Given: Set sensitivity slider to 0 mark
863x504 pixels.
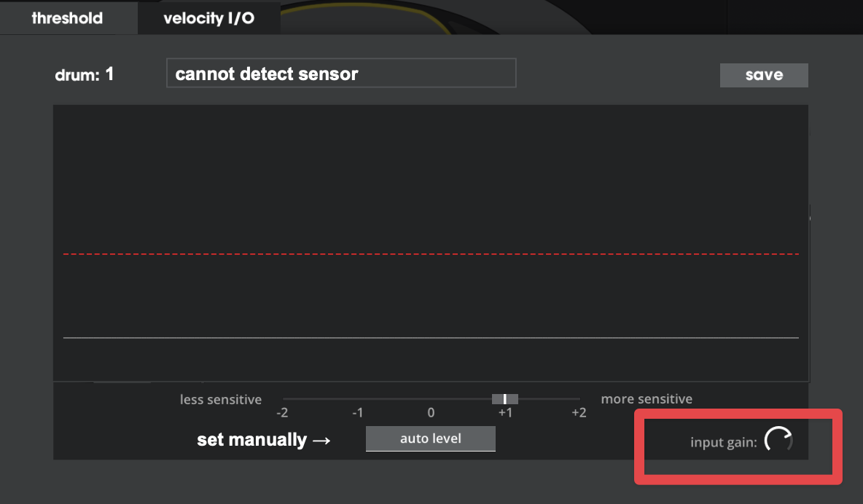Looking at the screenshot, I should pyautogui.click(x=431, y=399).
